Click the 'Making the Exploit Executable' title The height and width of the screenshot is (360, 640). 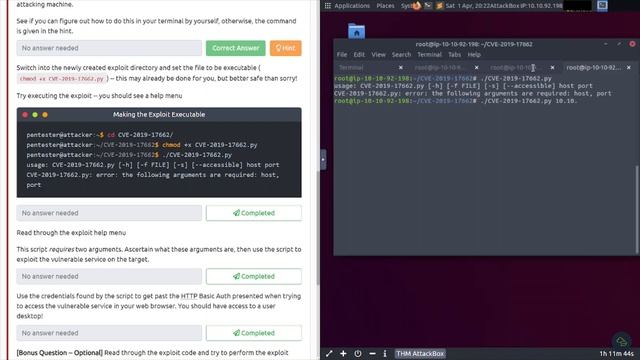159,115
